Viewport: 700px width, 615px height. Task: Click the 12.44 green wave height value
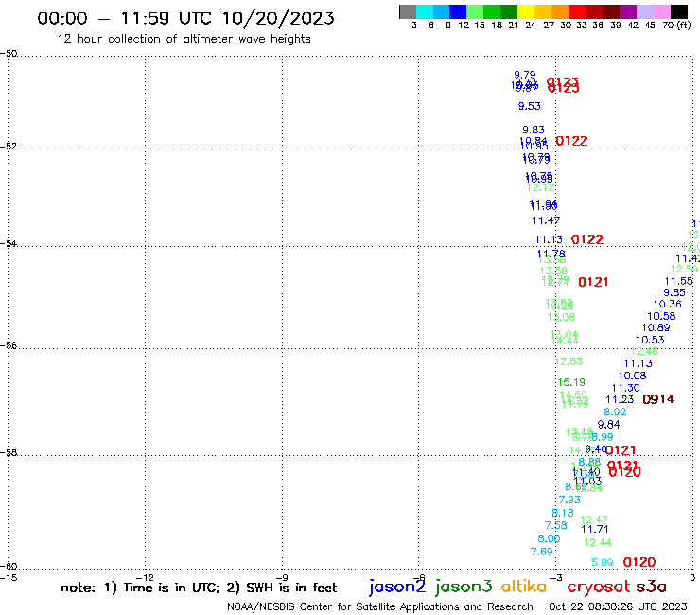point(598,543)
